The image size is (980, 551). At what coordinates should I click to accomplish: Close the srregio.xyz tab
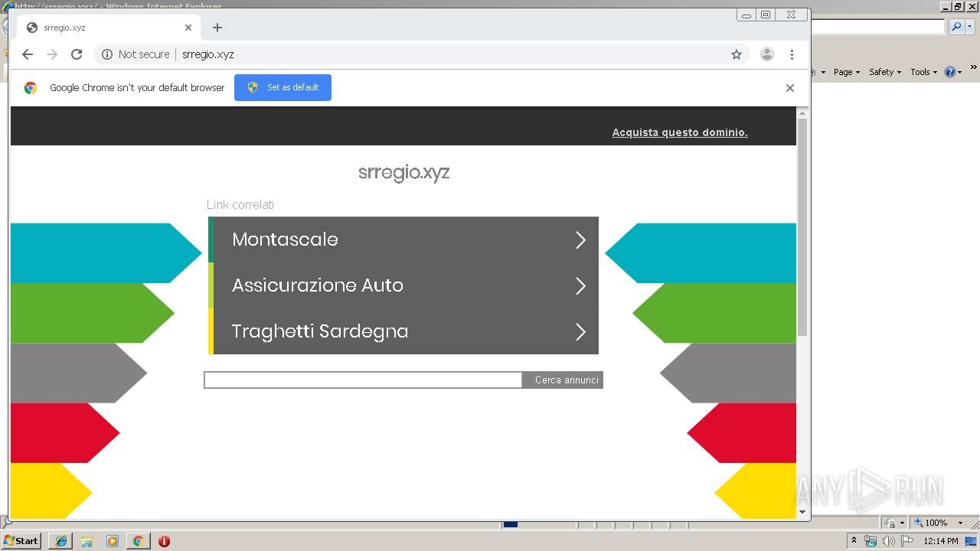(188, 28)
